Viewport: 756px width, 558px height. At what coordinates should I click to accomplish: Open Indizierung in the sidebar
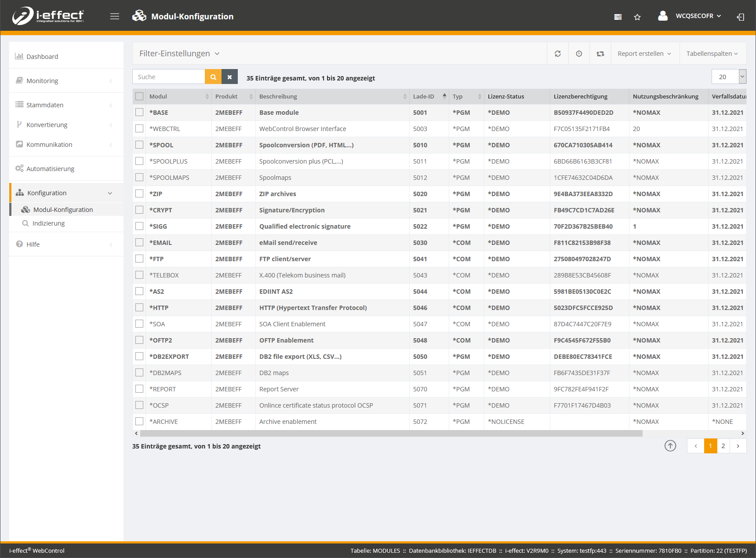[x=48, y=223]
